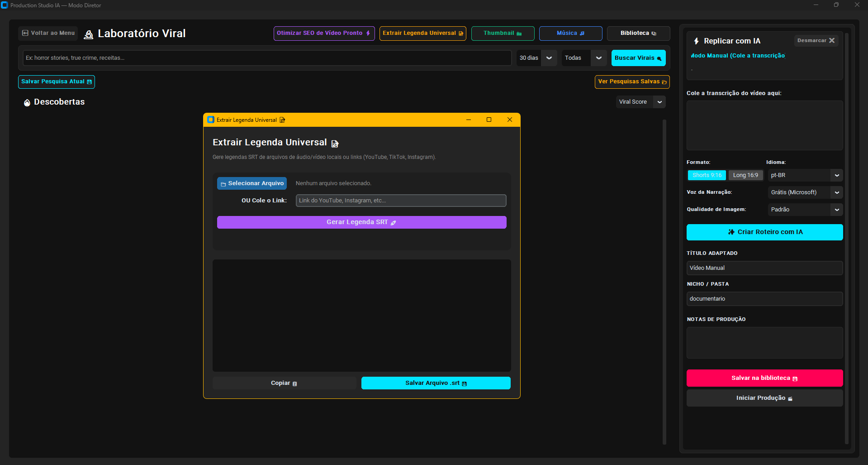Click the note icon in the dialog title bar

coord(282,120)
